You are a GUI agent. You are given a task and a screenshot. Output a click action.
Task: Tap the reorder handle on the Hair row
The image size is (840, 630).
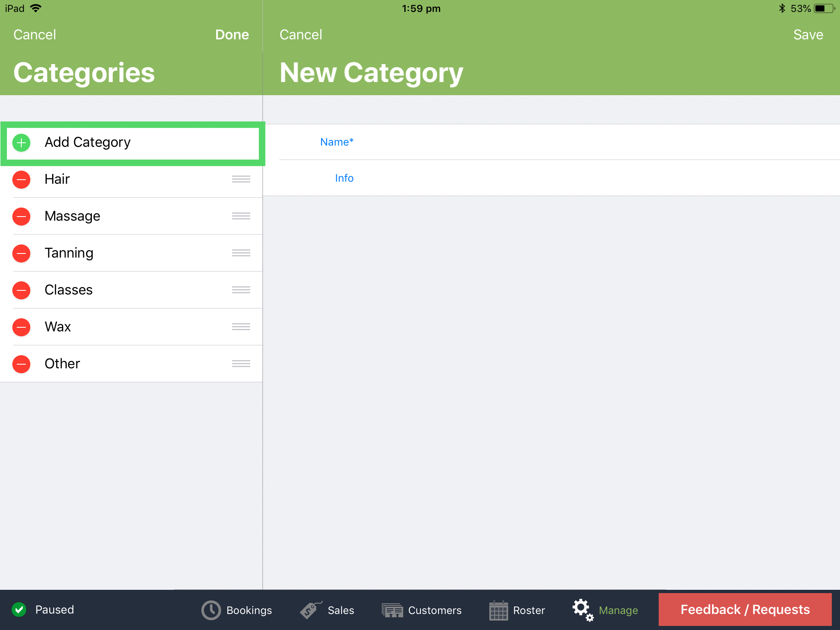pyautogui.click(x=241, y=179)
